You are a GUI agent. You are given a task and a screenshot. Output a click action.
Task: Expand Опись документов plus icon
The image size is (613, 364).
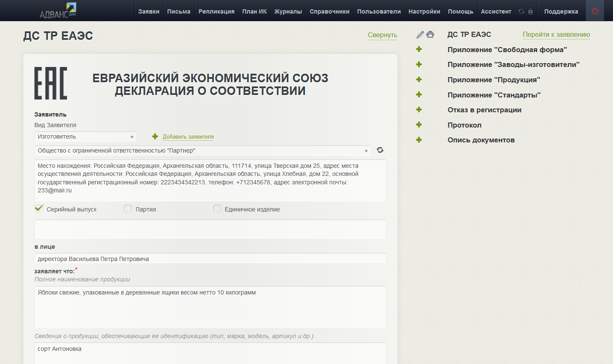pyautogui.click(x=419, y=139)
